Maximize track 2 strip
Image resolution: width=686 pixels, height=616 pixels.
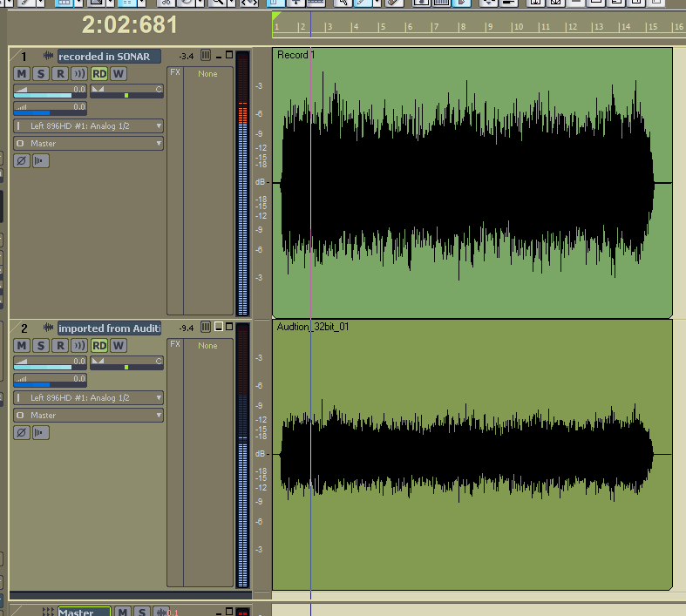coord(229,327)
